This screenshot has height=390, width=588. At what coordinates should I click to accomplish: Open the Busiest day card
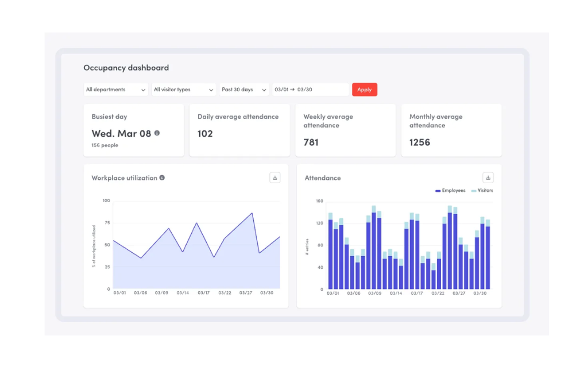pos(134,130)
